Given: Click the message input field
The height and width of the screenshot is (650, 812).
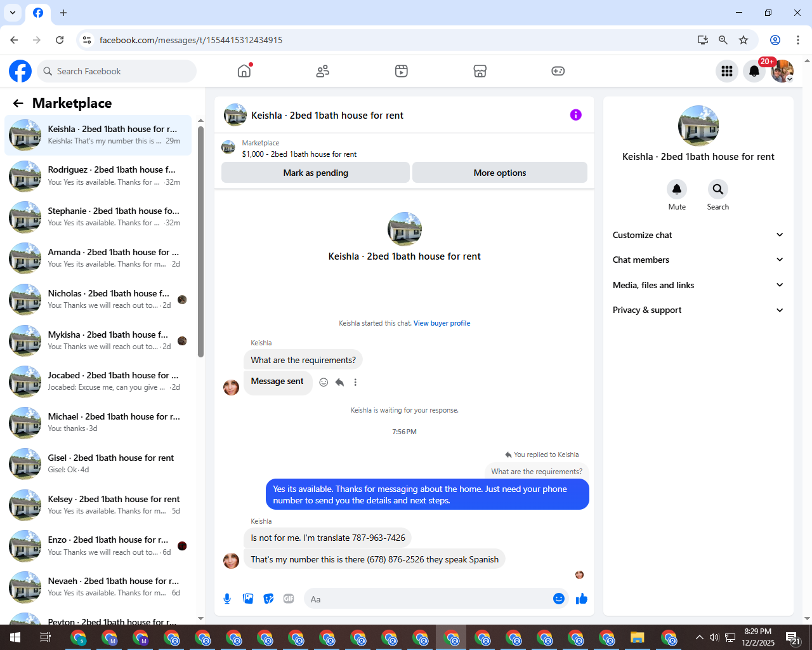Looking at the screenshot, I should point(428,599).
